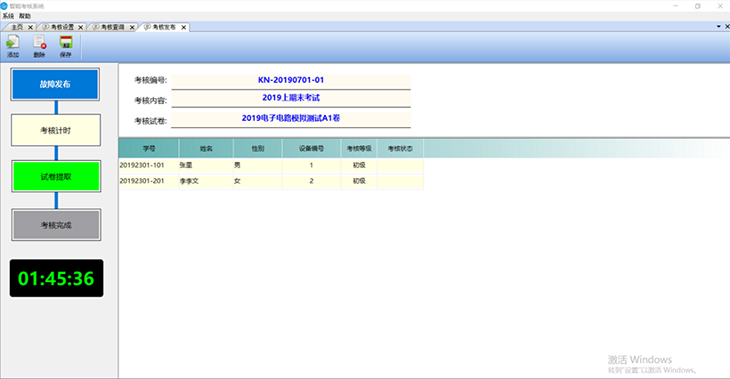Image resolution: width=730 pixels, height=379 pixels.
Task: Click the green 试卷提取 button
Action: (56, 176)
